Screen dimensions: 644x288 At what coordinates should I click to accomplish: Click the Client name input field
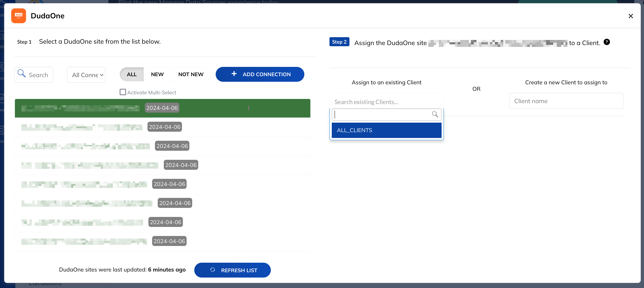click(566, 101)
